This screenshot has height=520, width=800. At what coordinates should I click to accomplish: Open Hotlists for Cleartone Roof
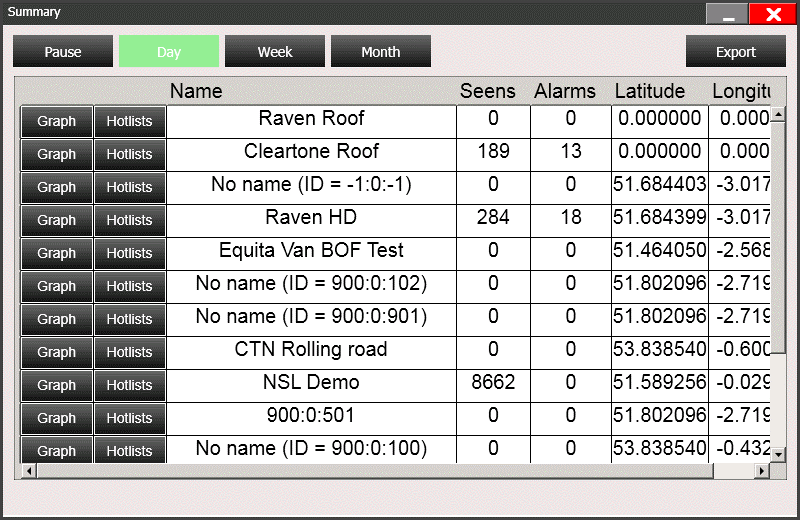[x=130, y=154]
